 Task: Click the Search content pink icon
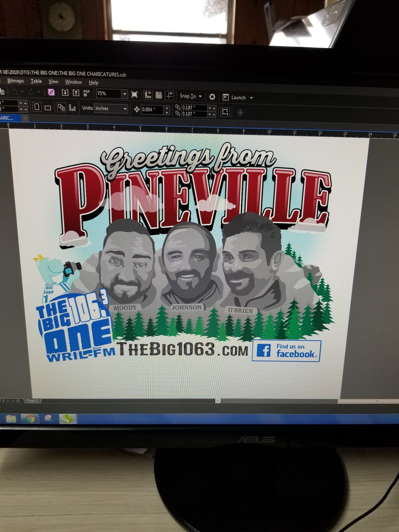[51, 92]
